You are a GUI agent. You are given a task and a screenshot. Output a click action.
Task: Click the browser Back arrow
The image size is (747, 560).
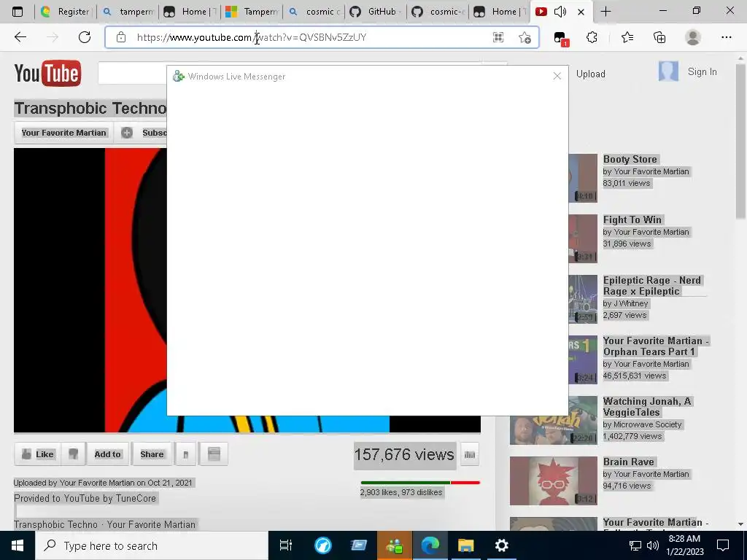[20, 37]
